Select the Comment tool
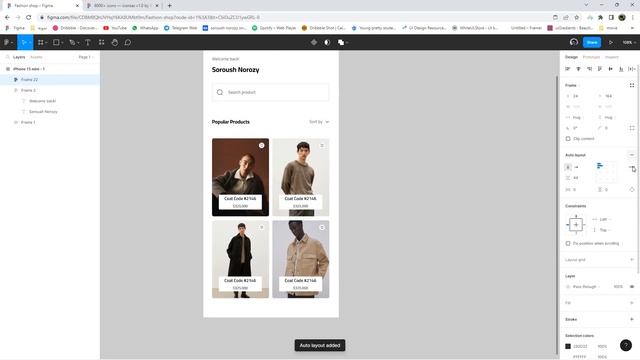Screen dimensions: 640x360 tap(128, 42)
